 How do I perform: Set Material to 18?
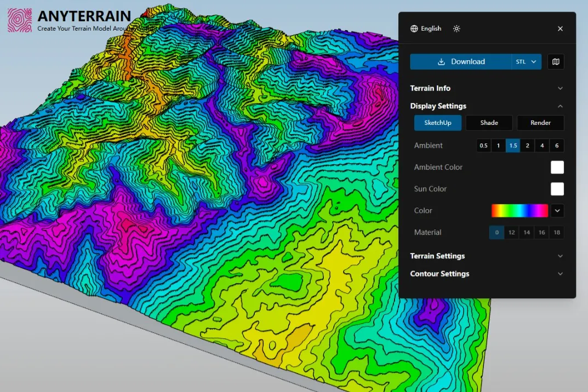[557, 233]
